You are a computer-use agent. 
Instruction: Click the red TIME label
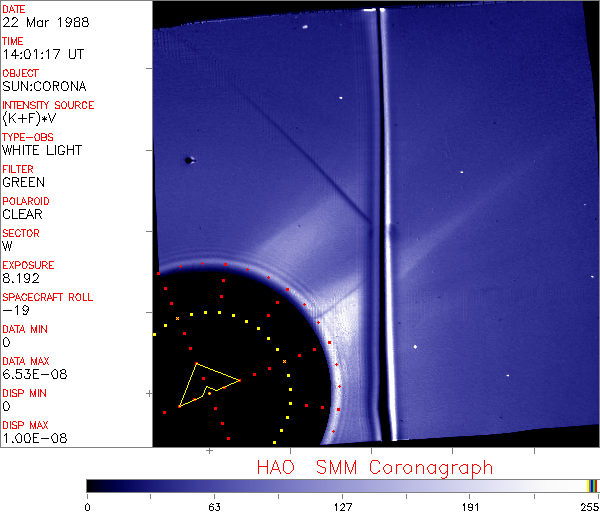click(x=13, y=41)
